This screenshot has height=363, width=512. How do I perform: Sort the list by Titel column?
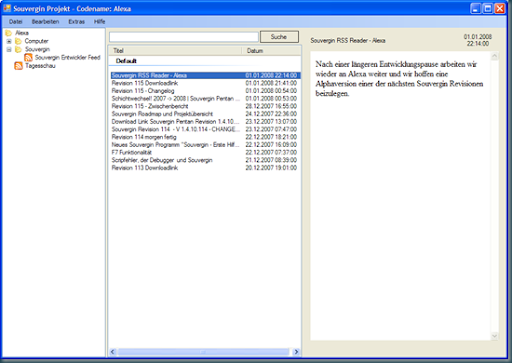[x=175, y=51]
